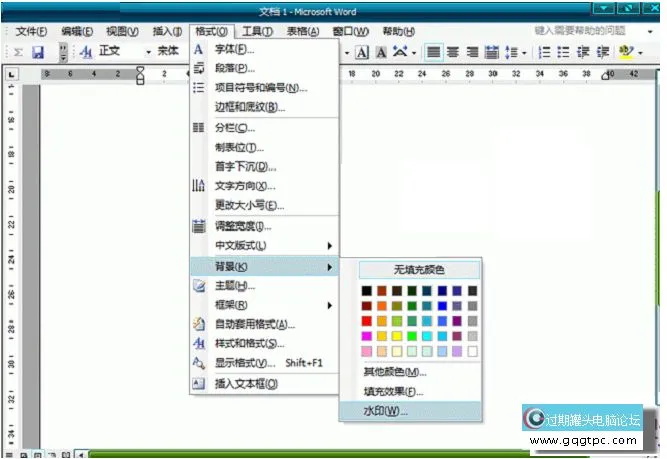Open the 窗口(W) menu
This screenshot has height=459, width=667.
(351, 31)
